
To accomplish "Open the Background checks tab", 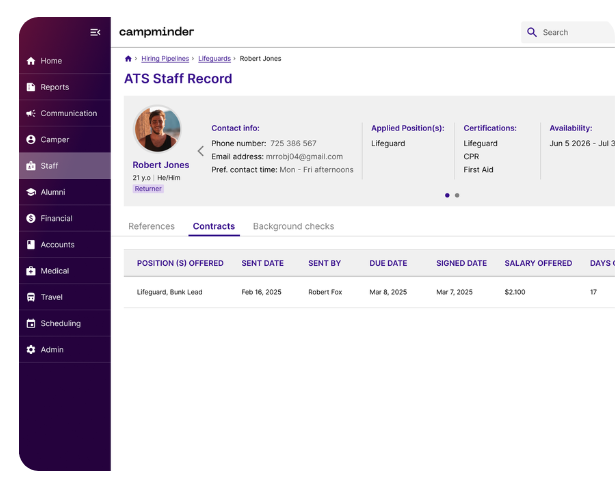I will [x=293, y=227].
